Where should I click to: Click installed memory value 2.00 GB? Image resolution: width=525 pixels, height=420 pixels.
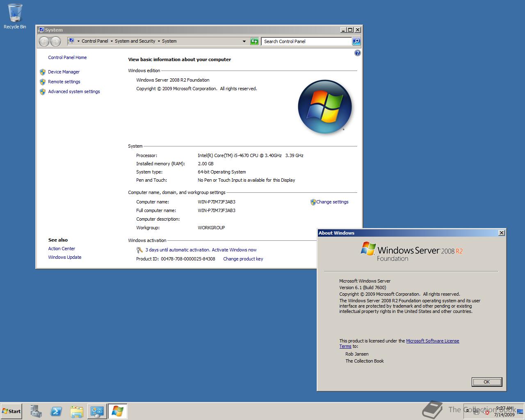click(x=205, y=164)
